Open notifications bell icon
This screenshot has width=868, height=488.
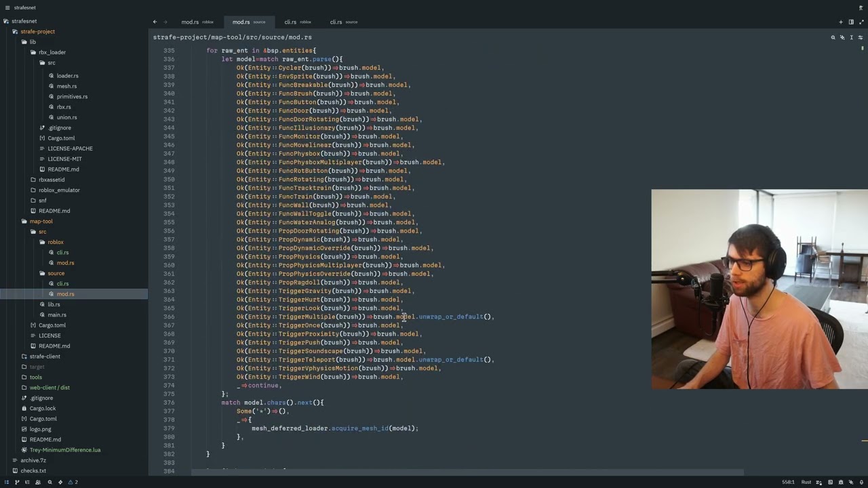pyautogui.click(x=861, y=482)
